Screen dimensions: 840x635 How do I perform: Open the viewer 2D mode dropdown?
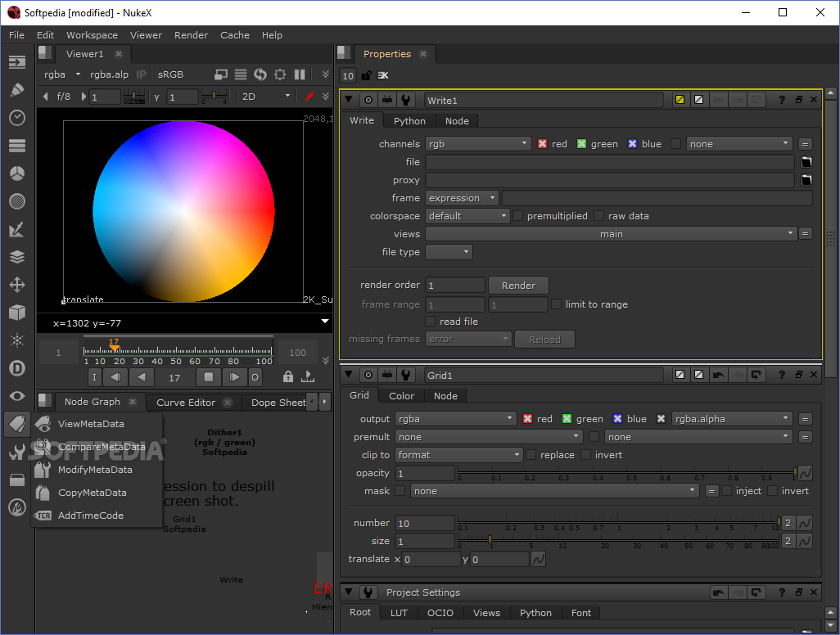tap(266, 97)
